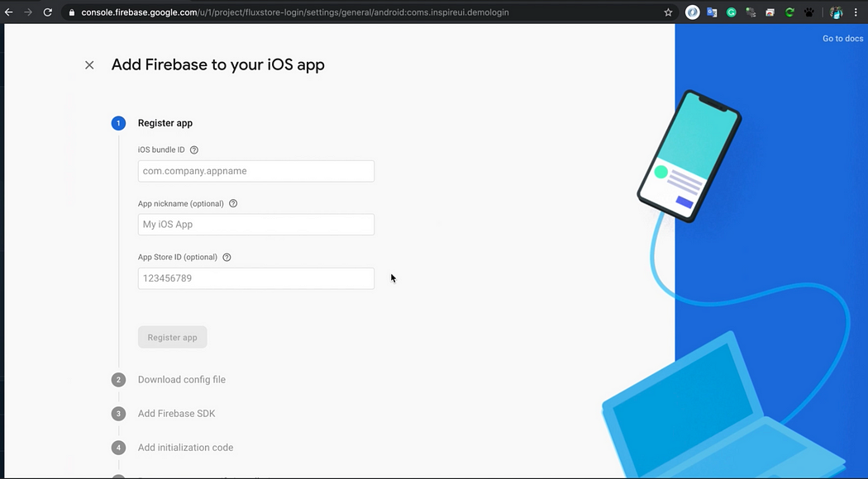This screenshot has height=479, width=868.
Task: Reload the page with the refresh button
Action: (48, 12)
